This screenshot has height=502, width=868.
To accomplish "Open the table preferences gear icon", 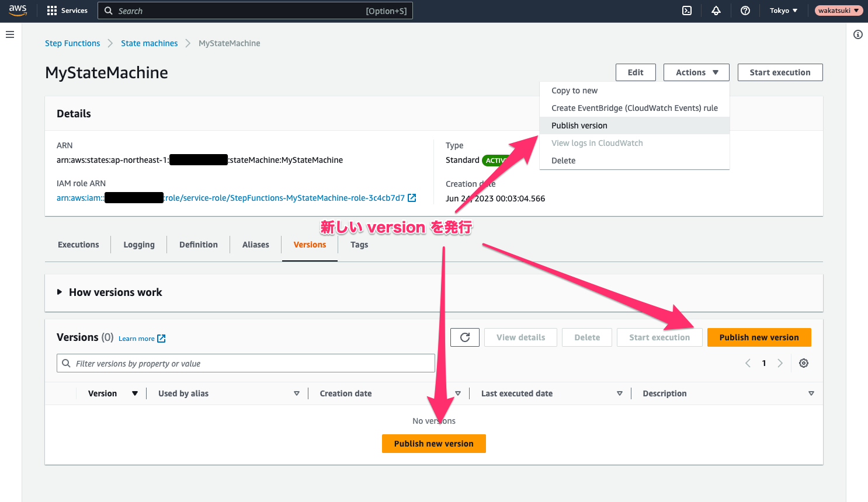I will pos(804,363).
